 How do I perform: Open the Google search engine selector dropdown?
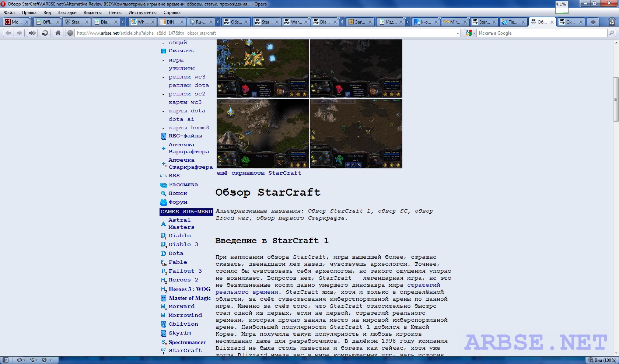point(471,33)
